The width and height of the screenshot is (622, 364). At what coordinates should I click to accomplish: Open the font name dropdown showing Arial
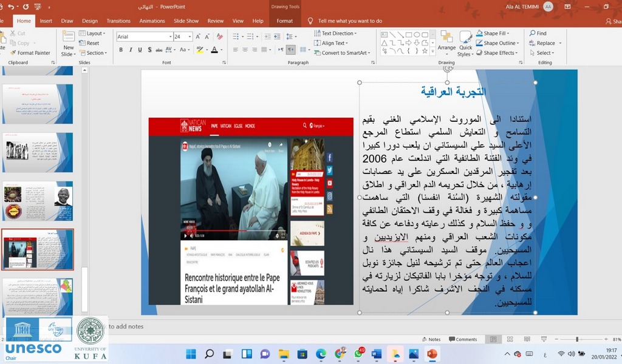point(145,36)
